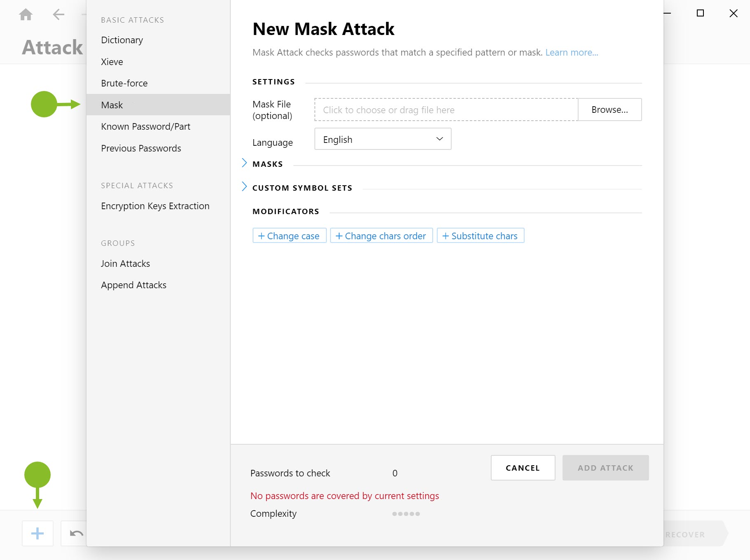Select Encryption Keys Extraction attack
This screenshot has height=560, width=750.
point(155,206)
